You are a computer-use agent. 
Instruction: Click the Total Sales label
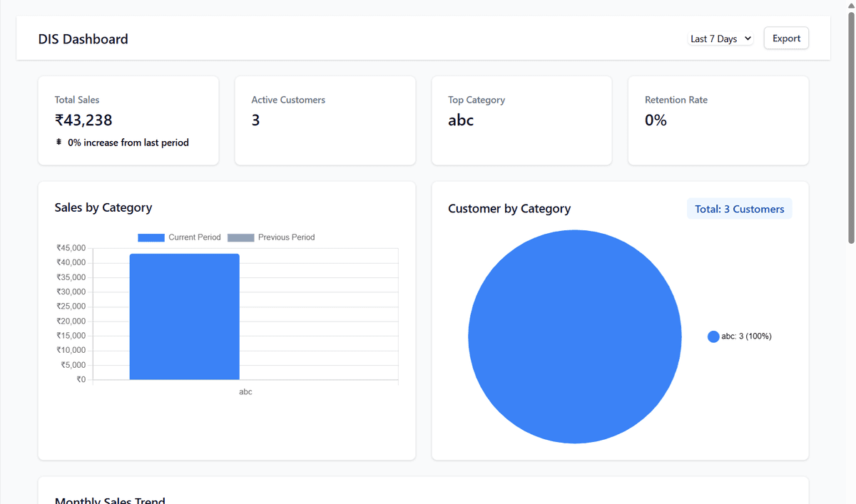point(77,100)
